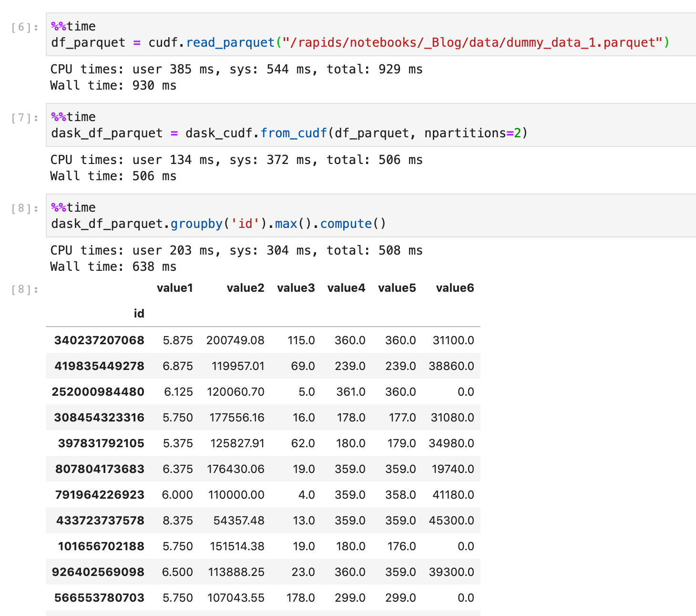The height and width of the screenshot is (616, 696).
Task: Click the id index label in the table
Action: click(139, 313)
